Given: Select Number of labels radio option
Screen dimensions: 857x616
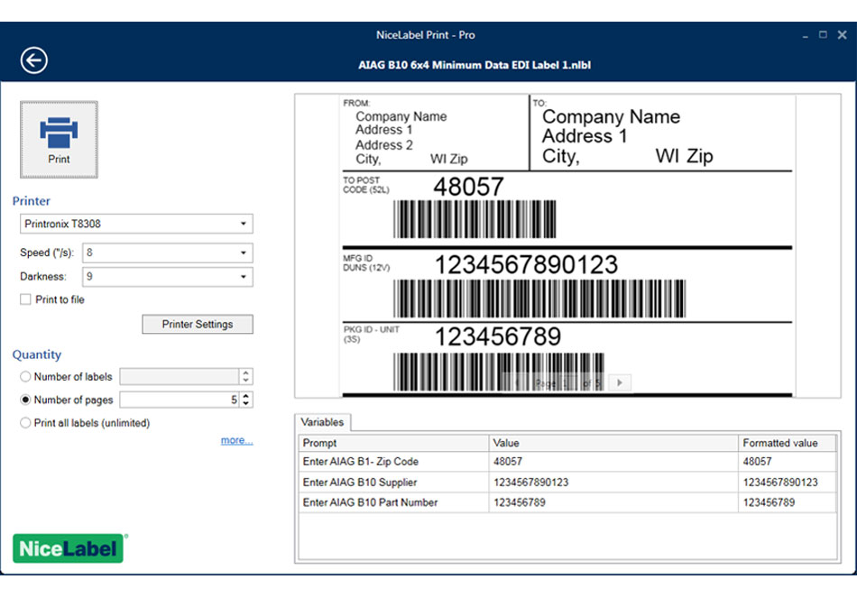Looking at the screenshot, I should [x=25, y=377].
